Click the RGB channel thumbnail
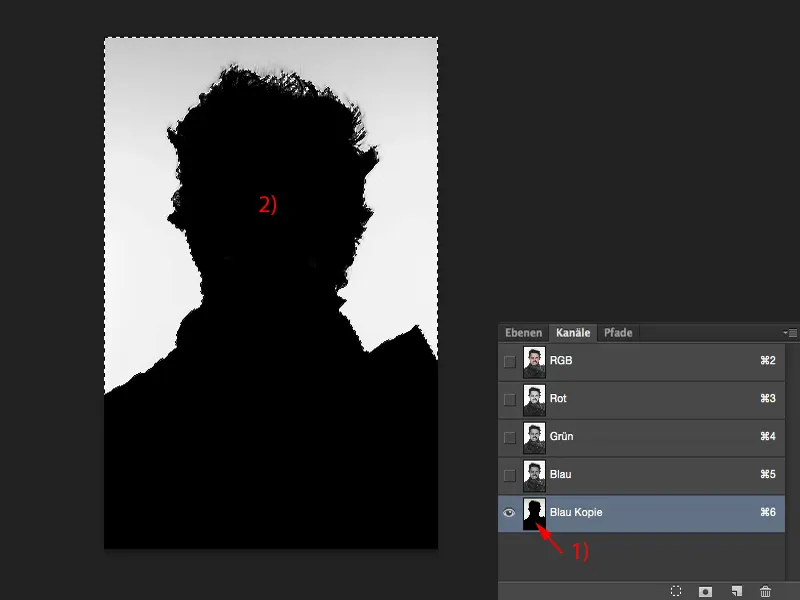The image size is (800, 600). [534, 362]
